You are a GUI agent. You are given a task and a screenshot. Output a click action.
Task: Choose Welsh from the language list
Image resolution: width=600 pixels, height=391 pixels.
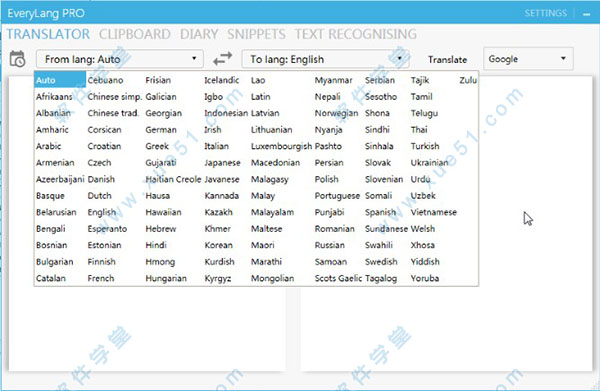tap(423, 229)
